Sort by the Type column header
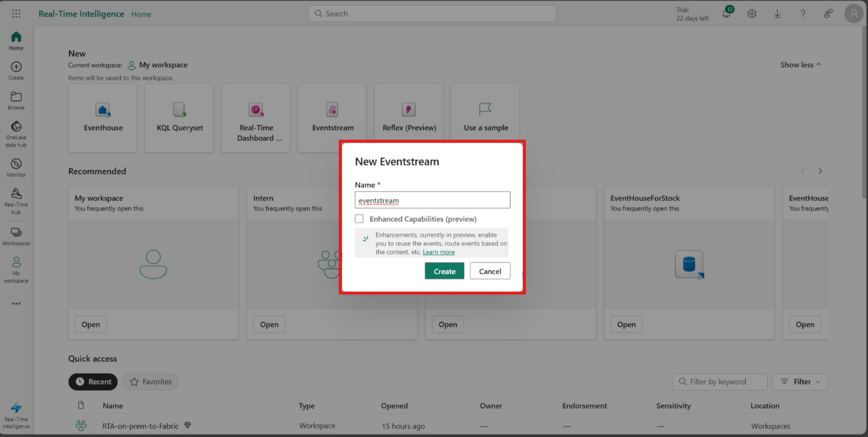Viewport: 868px width, 437px height. click(x=307, y=406)
